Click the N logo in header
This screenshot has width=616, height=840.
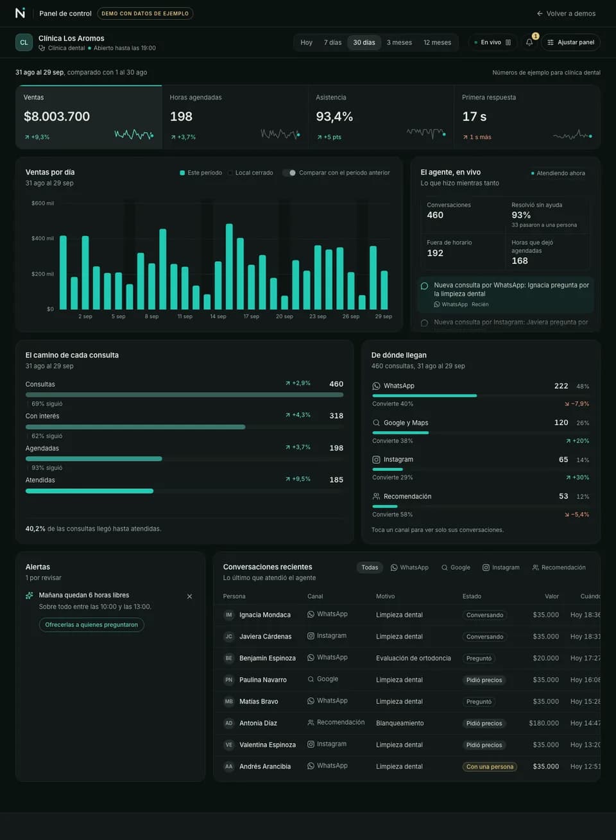click(21, 13)
